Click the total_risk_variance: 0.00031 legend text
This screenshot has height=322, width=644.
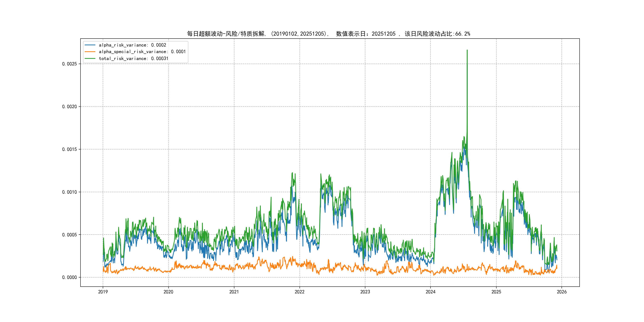tap(134, 58)
